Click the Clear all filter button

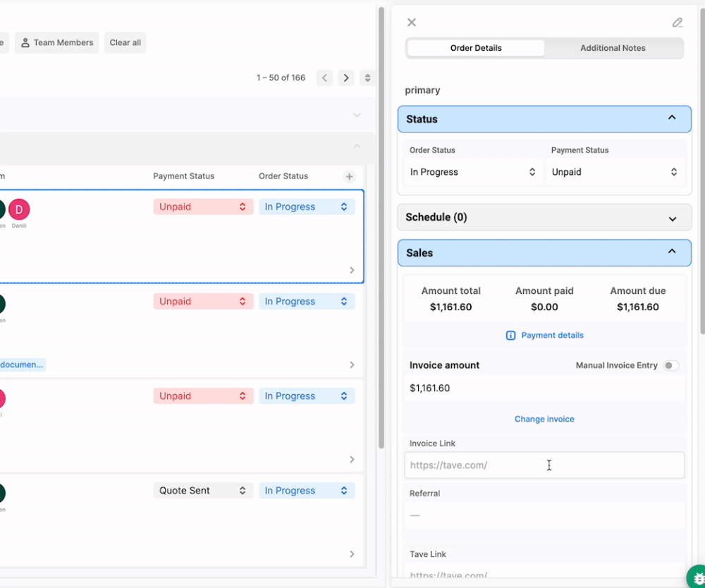125,43
